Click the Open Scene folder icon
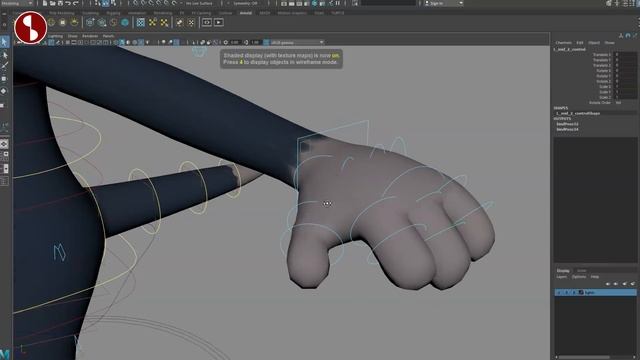Screen dimensions: 640x360 [x=52, y=3]
